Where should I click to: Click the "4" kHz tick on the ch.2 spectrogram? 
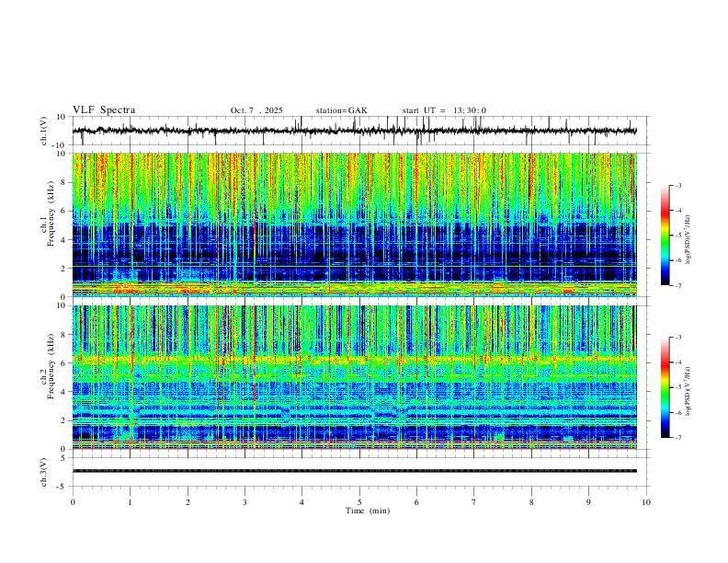64,392
